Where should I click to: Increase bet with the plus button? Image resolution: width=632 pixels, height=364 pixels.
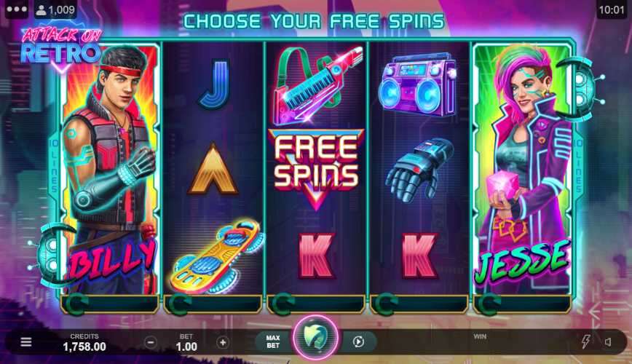pyautogui.click(x=223, y=343)
